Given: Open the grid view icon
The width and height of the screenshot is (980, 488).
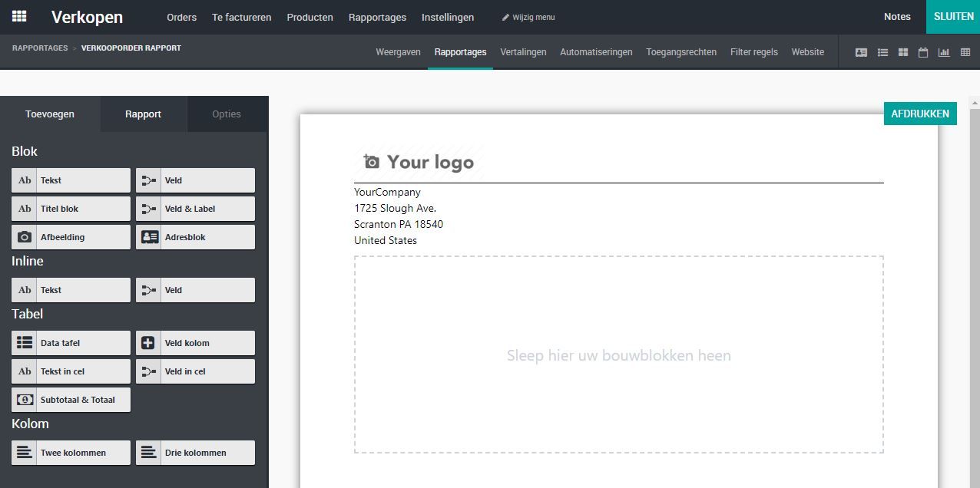Looking at the screenshot, I should click(x=902, y=52).
